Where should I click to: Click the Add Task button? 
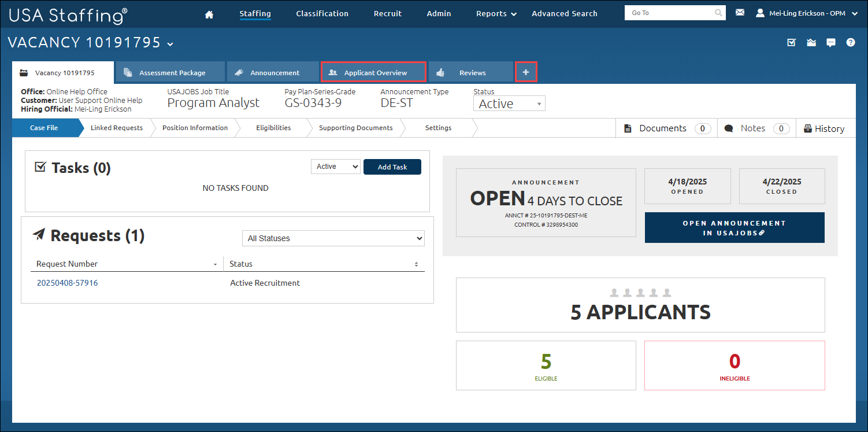(392, 167)
